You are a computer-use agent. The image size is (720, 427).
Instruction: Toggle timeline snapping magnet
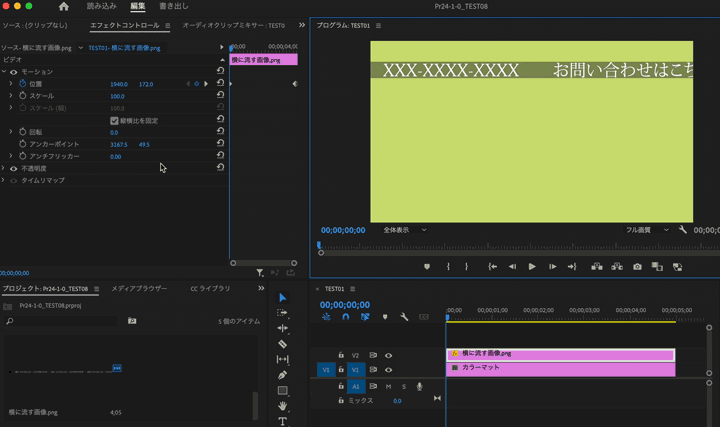coord(346,317)
